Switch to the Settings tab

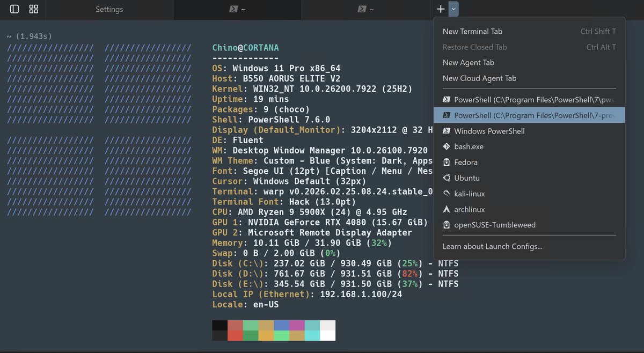pos(109,9)
